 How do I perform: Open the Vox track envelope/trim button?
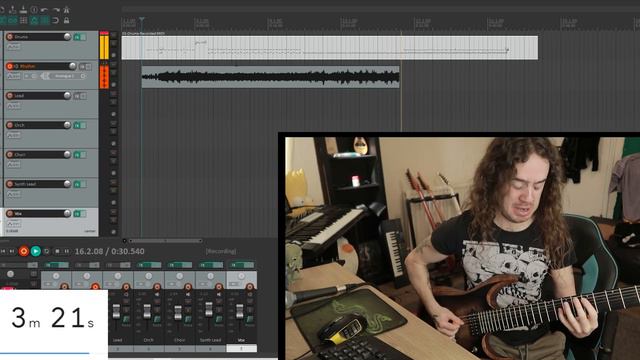[x=14, y=224]
